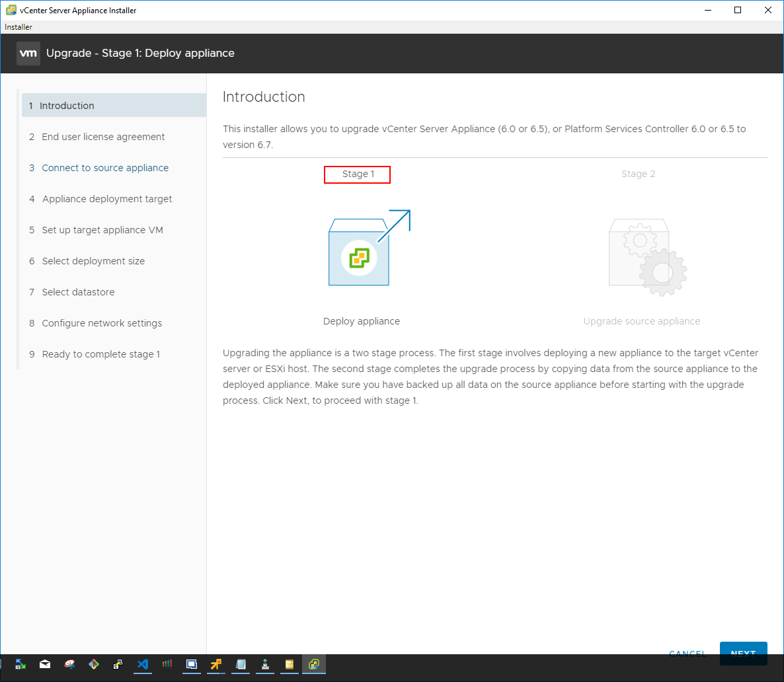Viewport: 784px width, 682px height.
Task: Switch to the orange star taskbar app
Action: 216,664
